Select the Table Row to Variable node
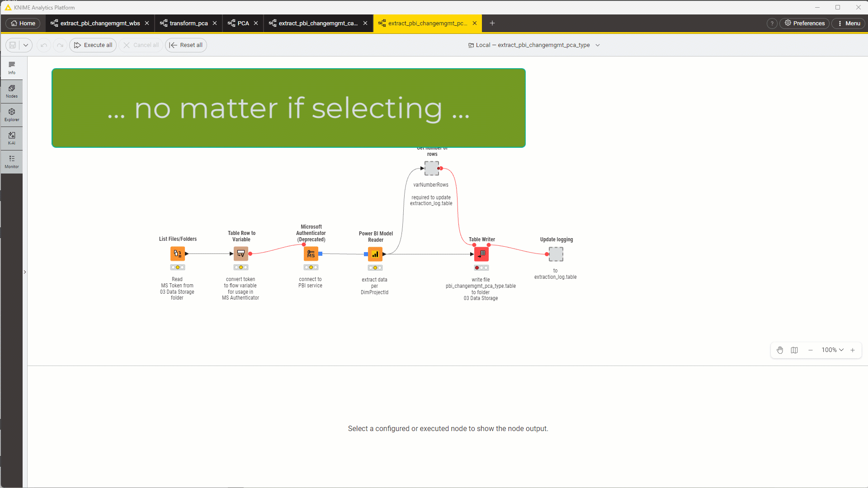This screenshot has height=488, width=868. (x=241, y=254)
